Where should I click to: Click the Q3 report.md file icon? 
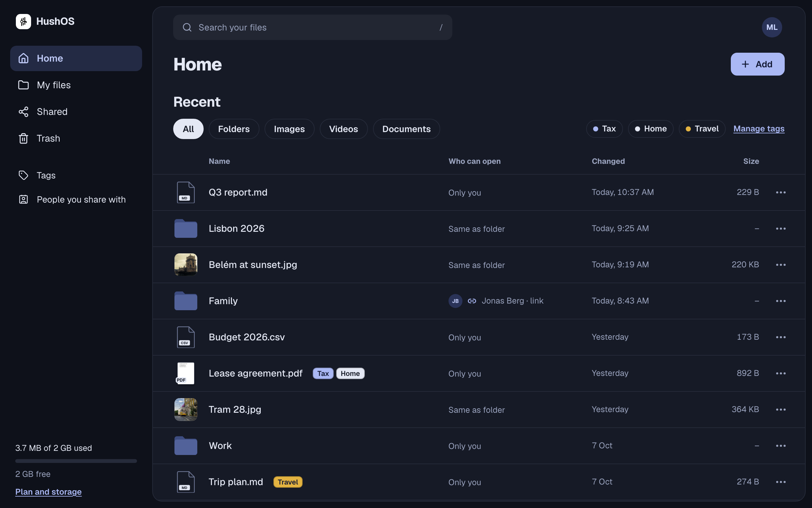(186, 192)
